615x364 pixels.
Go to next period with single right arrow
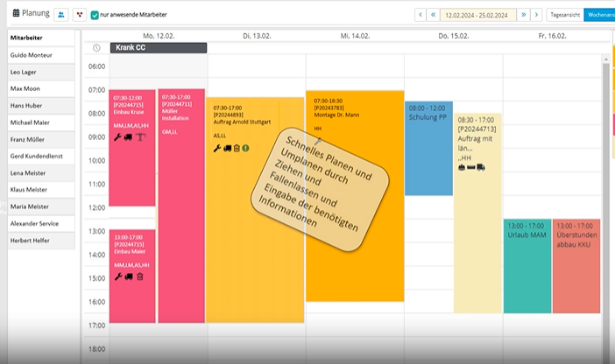[536, 15]
